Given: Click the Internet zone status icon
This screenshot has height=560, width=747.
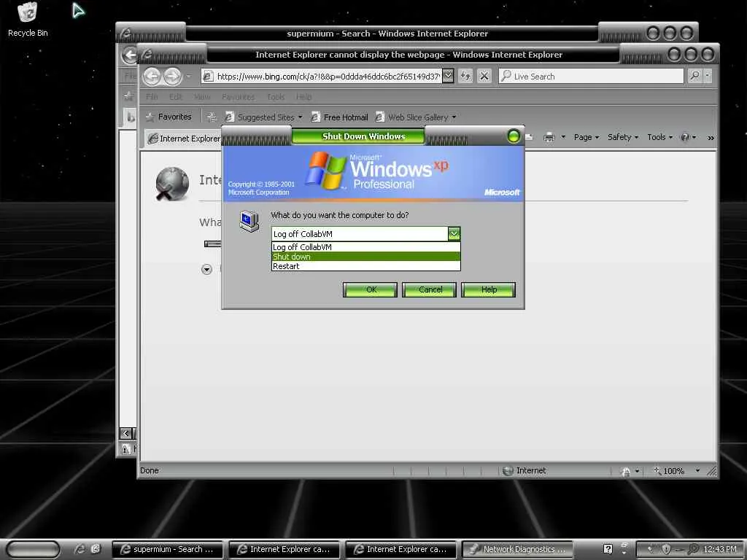Looking at the screenshot, I should click(x=508, y=470).
